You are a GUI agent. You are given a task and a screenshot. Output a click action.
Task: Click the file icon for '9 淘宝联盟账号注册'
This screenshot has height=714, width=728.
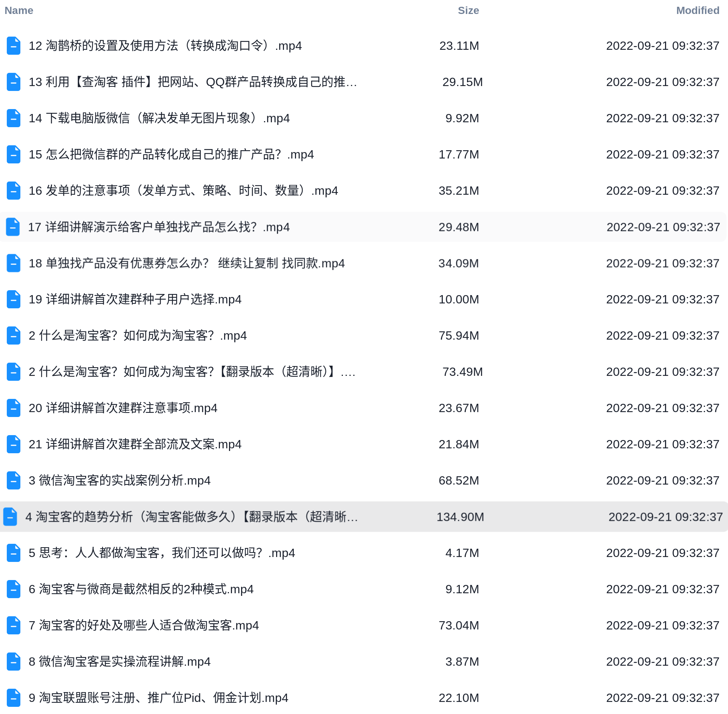(x=14, y=698)
